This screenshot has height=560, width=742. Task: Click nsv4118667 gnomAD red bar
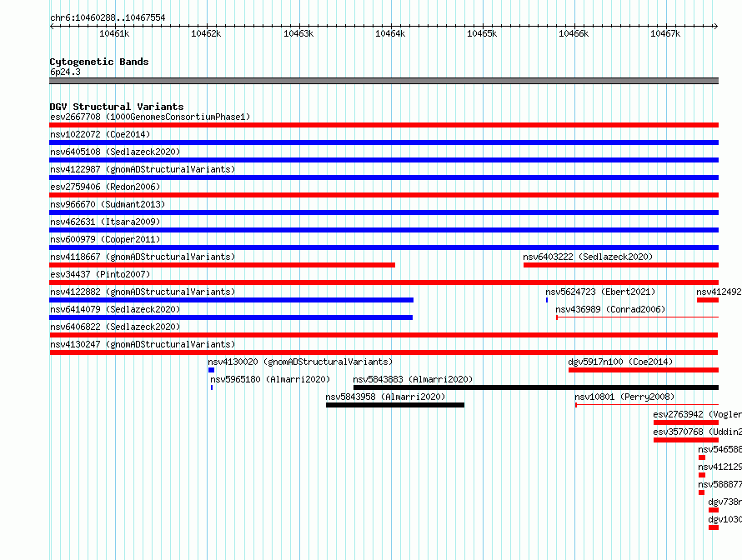tap(222, 265)
